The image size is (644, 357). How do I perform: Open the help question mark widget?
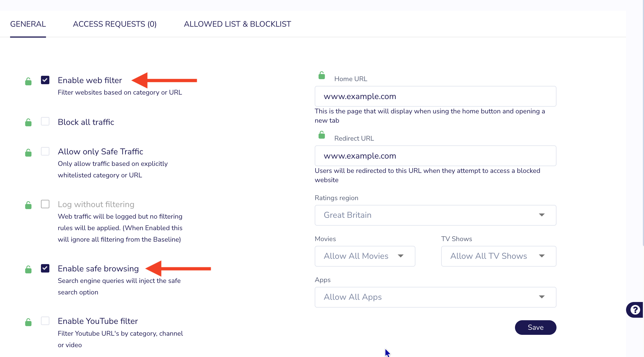635,310
